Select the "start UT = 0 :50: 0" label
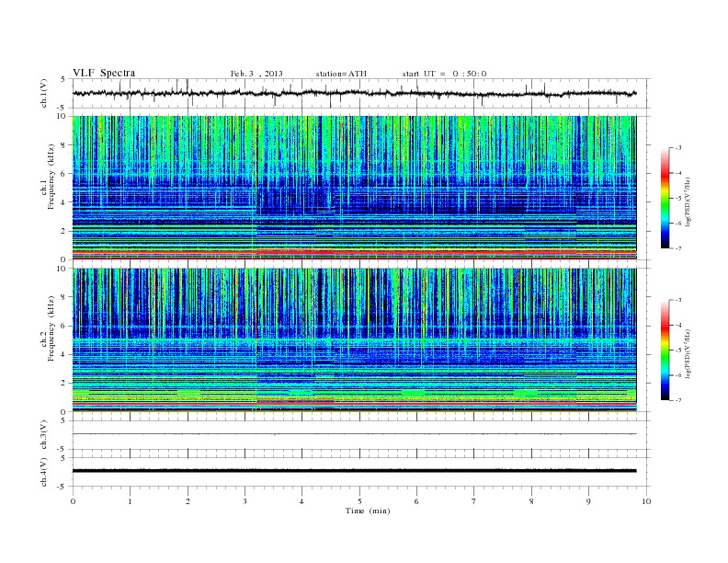This screenshot has height=563, width=728. (444, 74)
